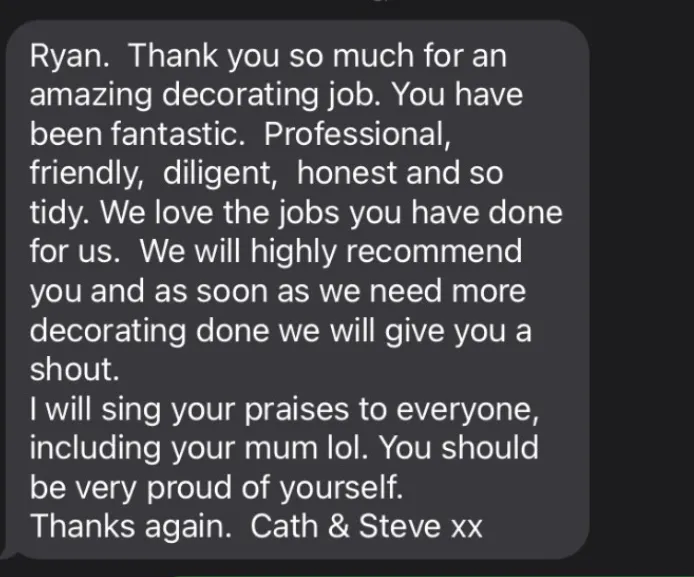Click the word "diligent" in the bubble

pos(216,173)
